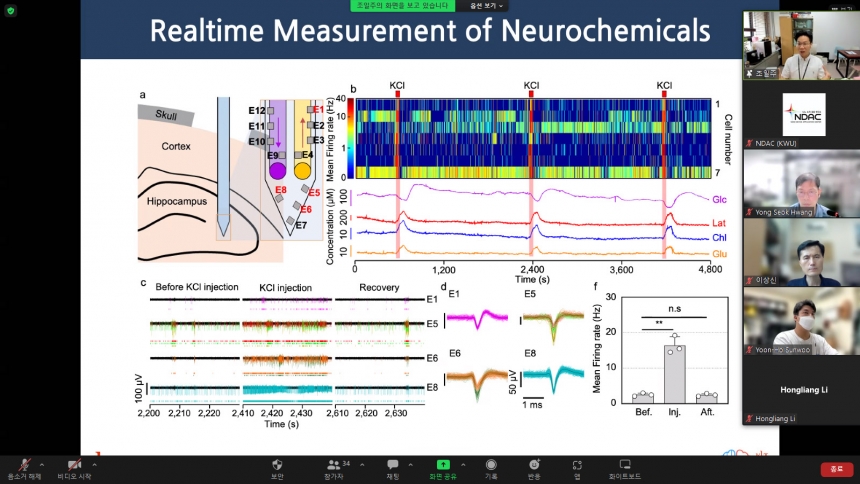Open the Chat (채팅) panel
This screenshot has height=484, width=860.
click(x=392, y=466)
